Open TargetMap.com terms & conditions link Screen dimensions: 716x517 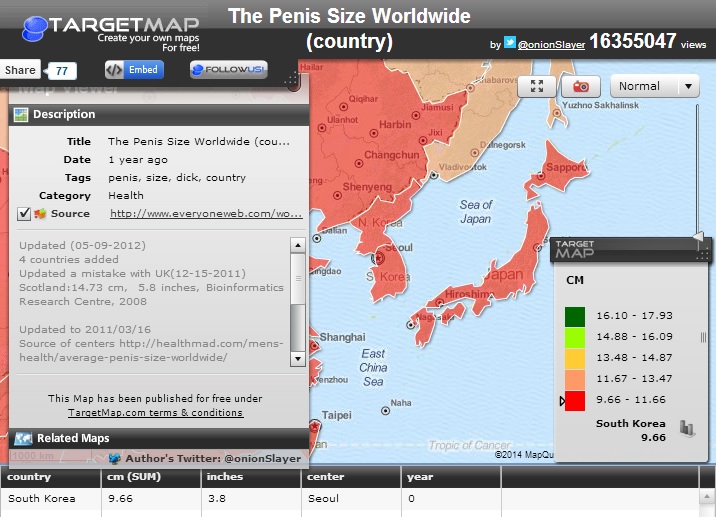point(155,413)
